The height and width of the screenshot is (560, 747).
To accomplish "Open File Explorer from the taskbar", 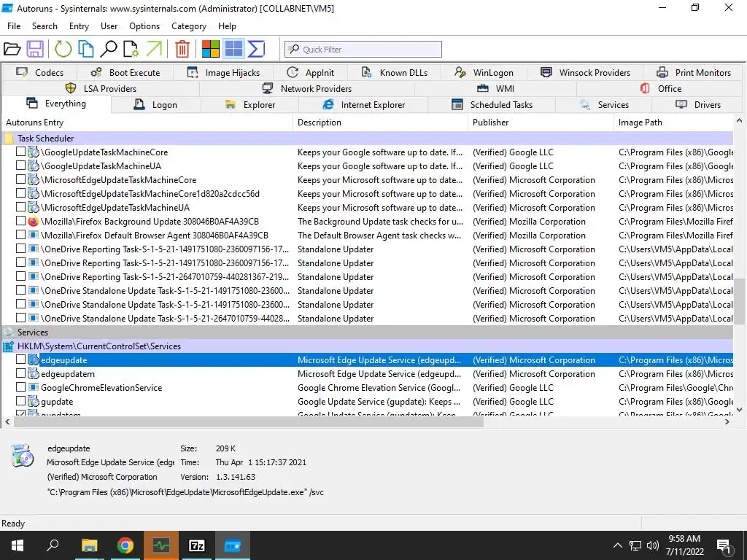I will (89, 545).
